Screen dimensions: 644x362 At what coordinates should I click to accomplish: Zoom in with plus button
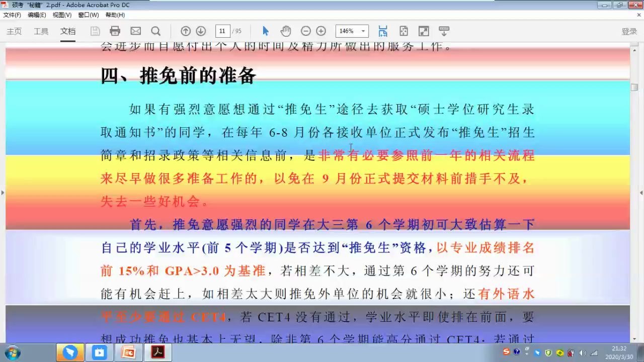point(321,31)
